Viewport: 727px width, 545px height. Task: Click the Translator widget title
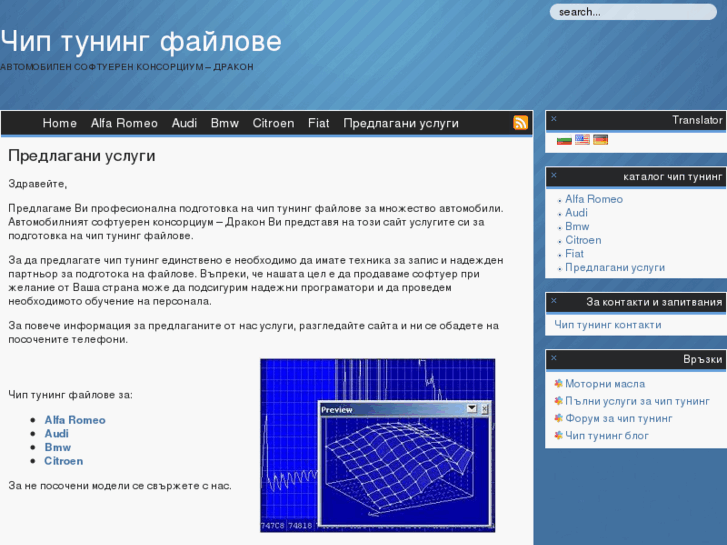coord(697,120)
